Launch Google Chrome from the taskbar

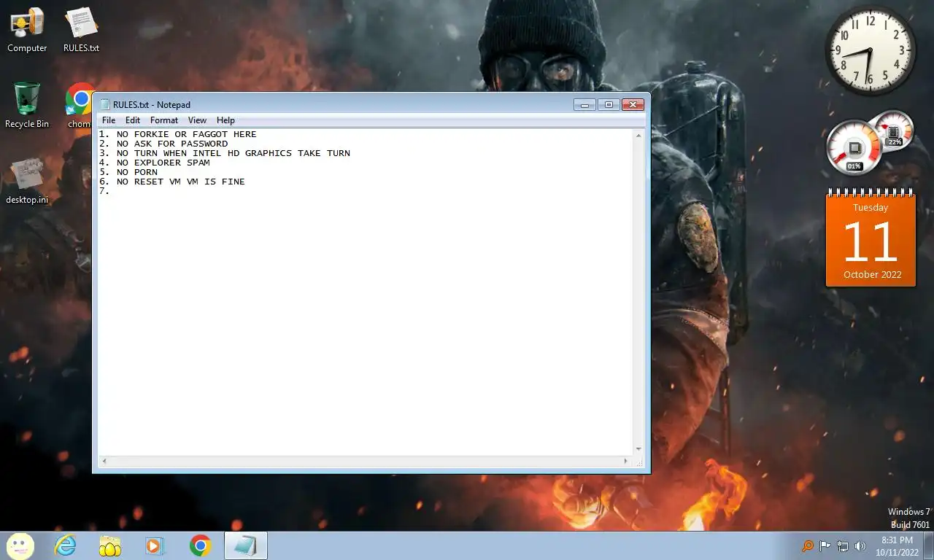tap(200, 545)
